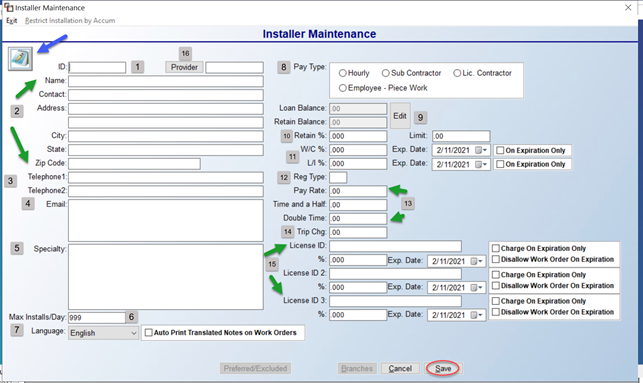Click into the ID input field
The image size is (643, 383).
(x=97, y=67)
